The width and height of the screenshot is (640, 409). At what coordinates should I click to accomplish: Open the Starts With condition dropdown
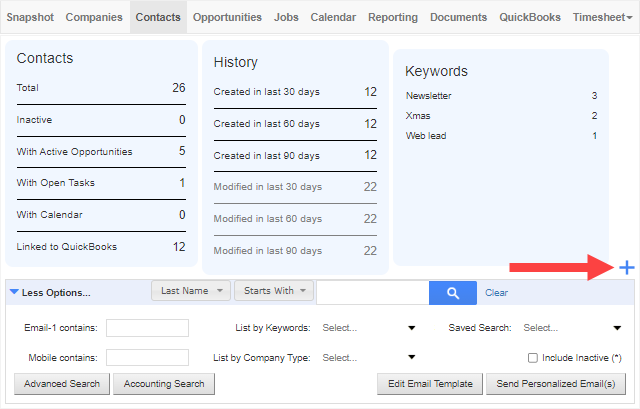(x=274, y=291)
